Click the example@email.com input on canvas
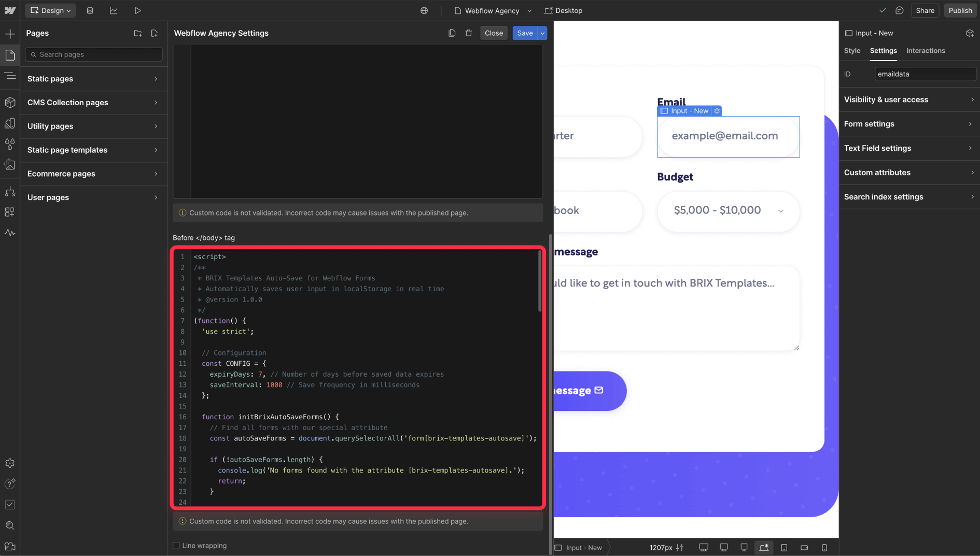The height and width of the screenshot is (556, 980). click(x=728, y=136)
